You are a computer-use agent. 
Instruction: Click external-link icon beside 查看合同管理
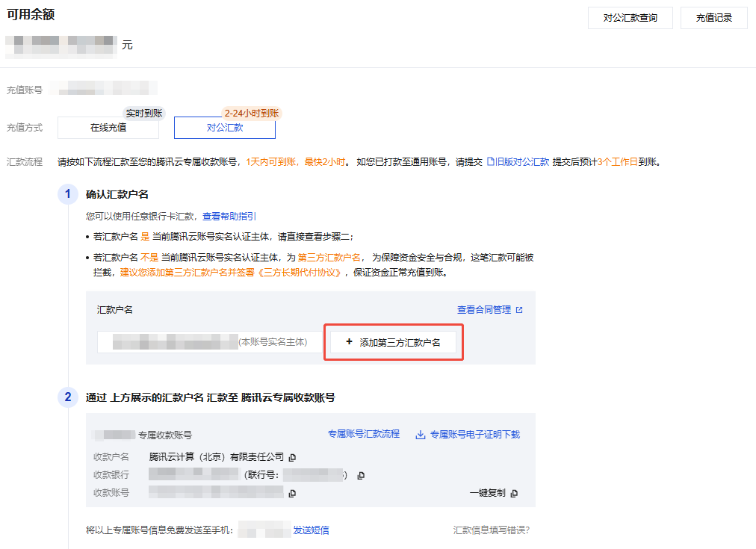pyautogui.click(x=519, y=310)
